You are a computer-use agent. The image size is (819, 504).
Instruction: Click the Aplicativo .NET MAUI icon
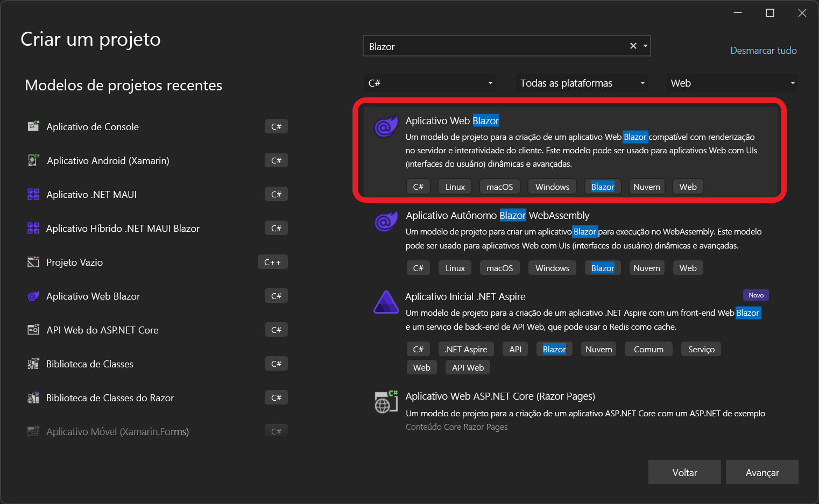[33, 194]
